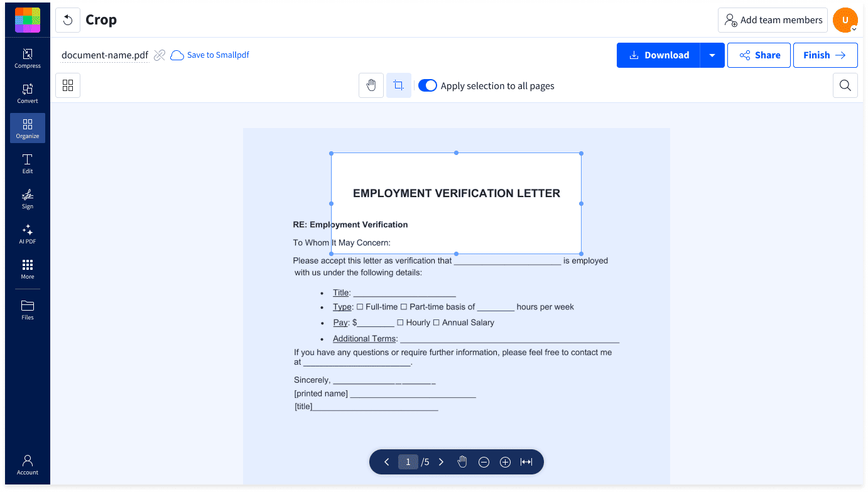
Task: Select hand tool in bottom navigation bar
Action: point(462,462)
